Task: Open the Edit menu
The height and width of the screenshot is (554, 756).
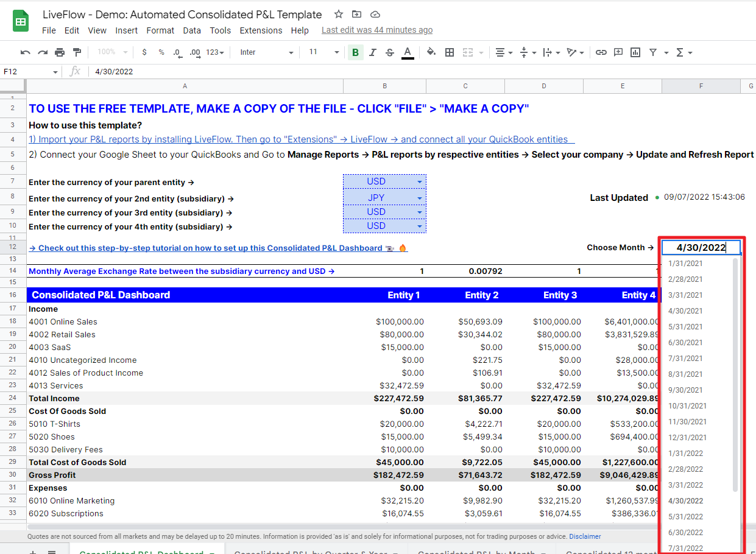Action: [72, 30]
